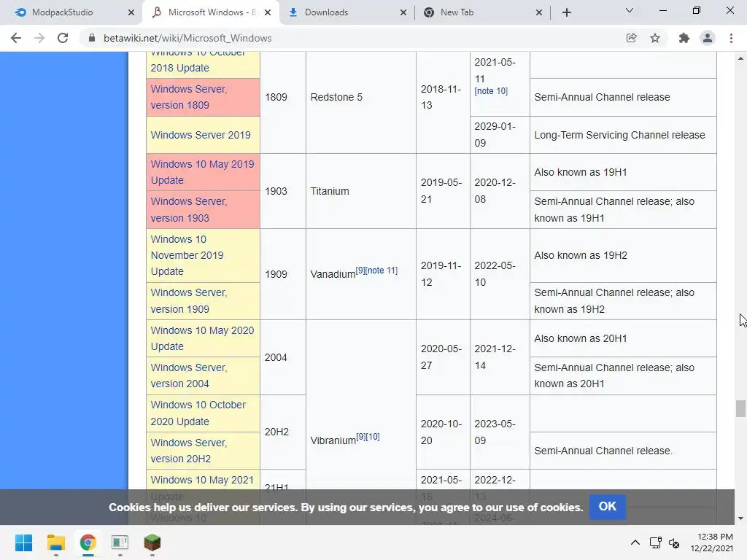This screenshot has width=747, height=560.
Task: Open the network status tray icon
Action: coord(656,542)
